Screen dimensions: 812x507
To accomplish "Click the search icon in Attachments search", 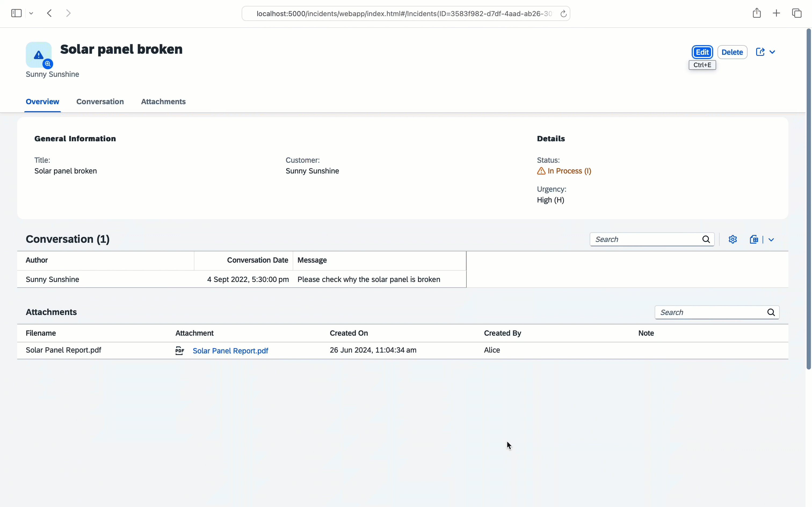I will [x=771, y=313].
